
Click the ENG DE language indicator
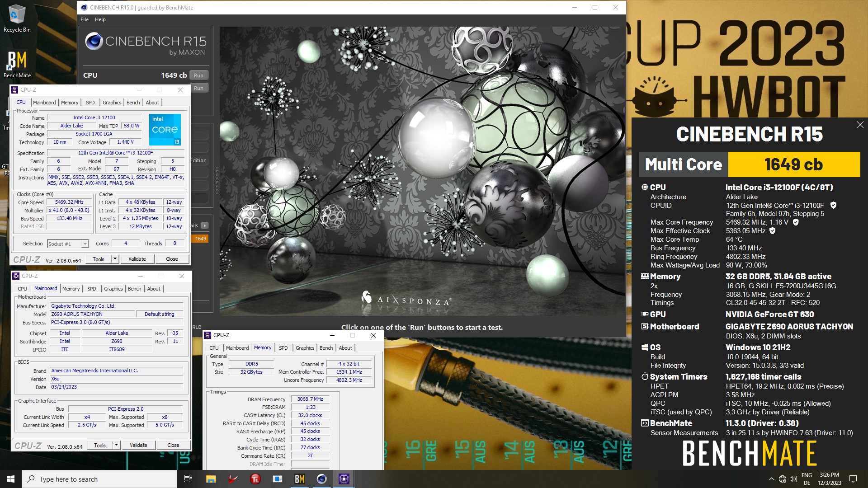[807, 479]
